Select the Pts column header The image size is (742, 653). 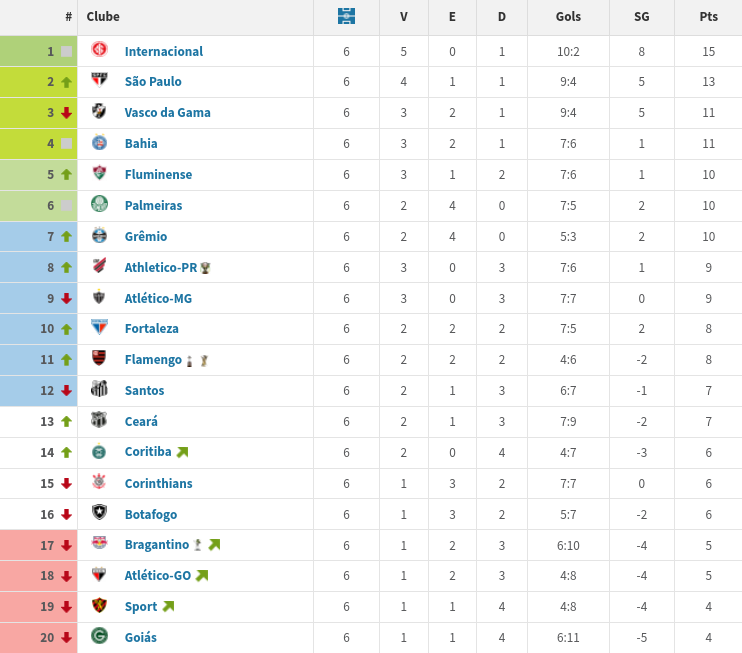tap(708, 17)
